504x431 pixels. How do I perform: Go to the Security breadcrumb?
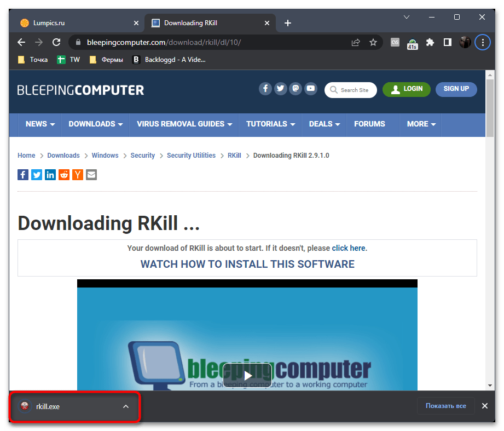coord(143,156)
